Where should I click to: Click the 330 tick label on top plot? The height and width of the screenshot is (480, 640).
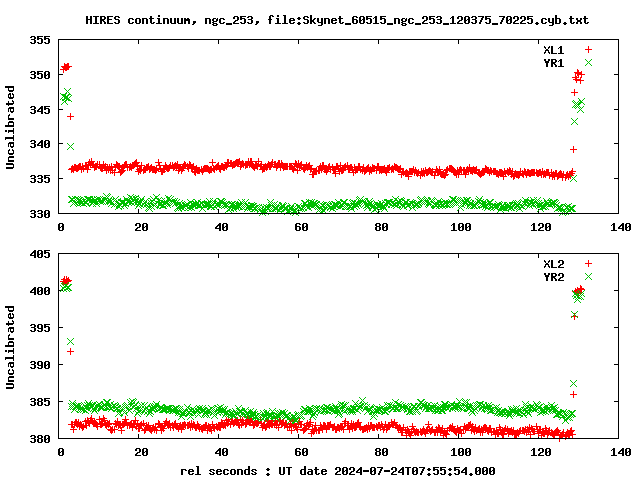tap(40, 214)
